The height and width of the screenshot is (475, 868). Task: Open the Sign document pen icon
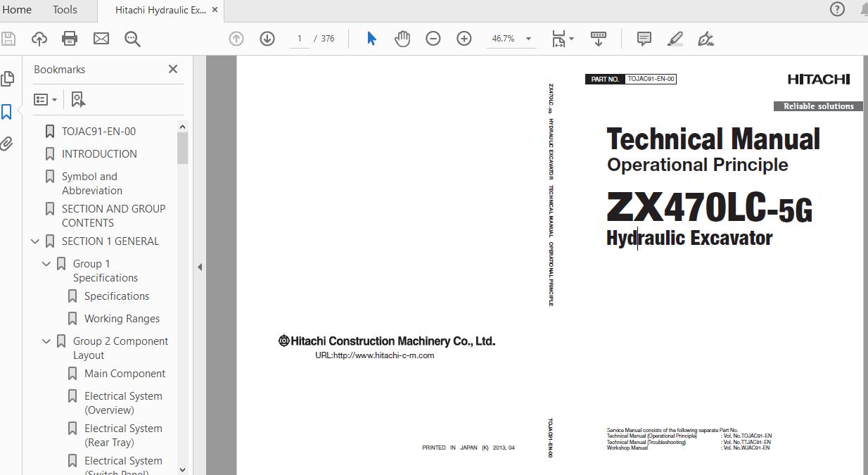706,39
